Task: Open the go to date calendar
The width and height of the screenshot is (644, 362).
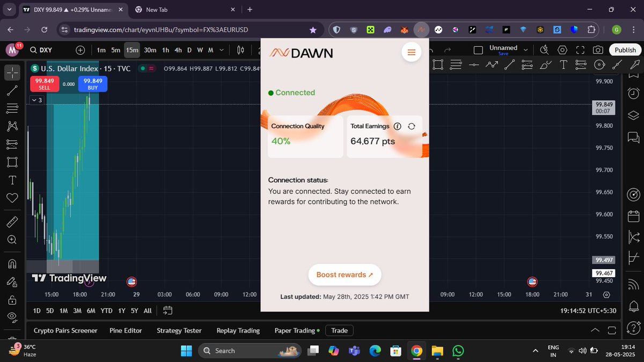Action: 167,311
